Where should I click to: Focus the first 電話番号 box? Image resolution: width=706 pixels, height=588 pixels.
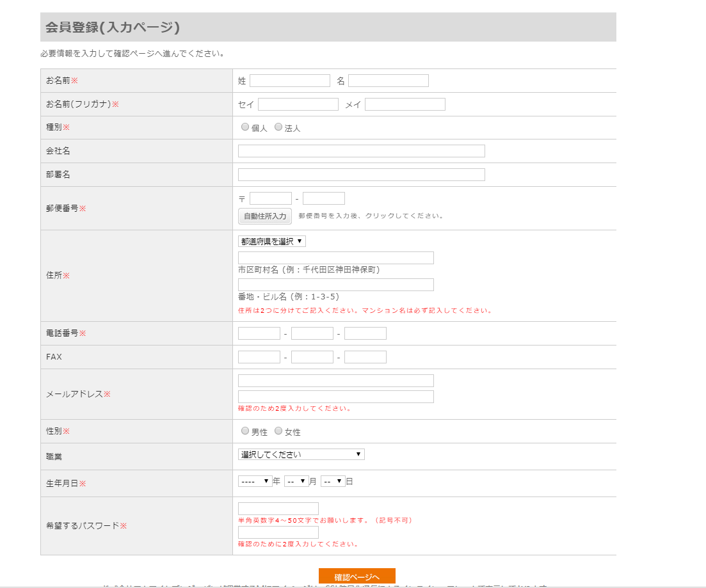[x=259, y=333]
